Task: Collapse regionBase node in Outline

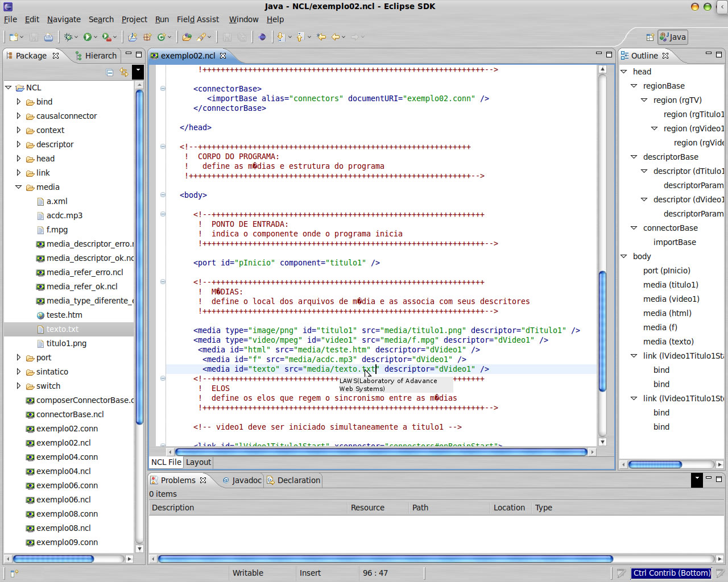Action: click(x=634, y=86)
